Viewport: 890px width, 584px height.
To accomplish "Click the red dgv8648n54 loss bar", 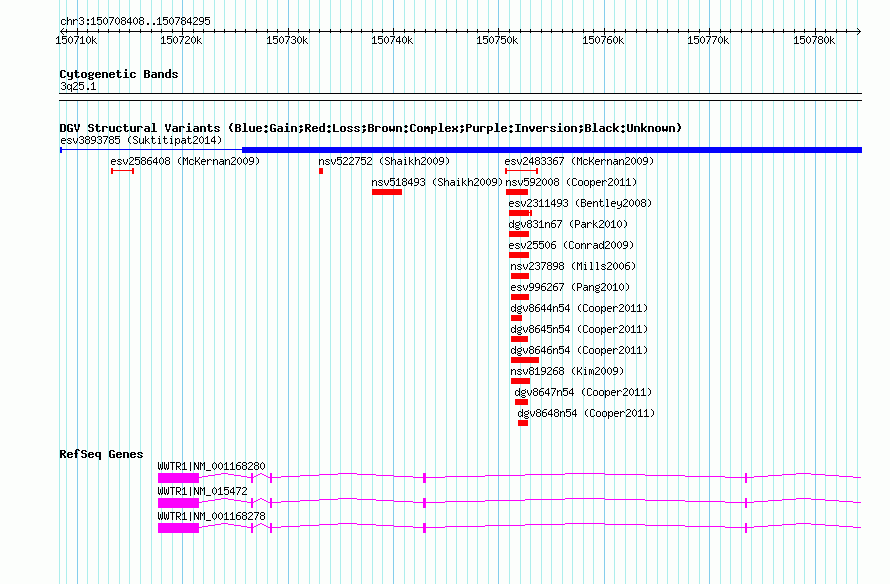I will [x=523, y=423].
